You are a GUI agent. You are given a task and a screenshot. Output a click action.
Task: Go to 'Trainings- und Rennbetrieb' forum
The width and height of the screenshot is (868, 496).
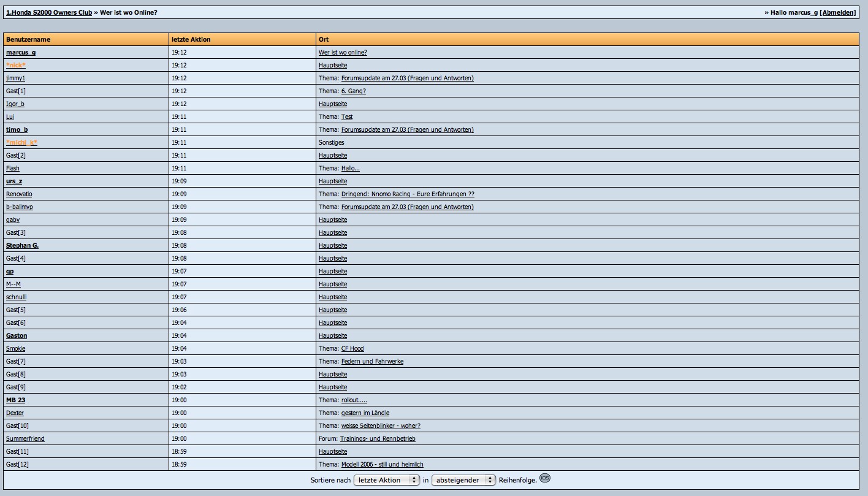378,439
